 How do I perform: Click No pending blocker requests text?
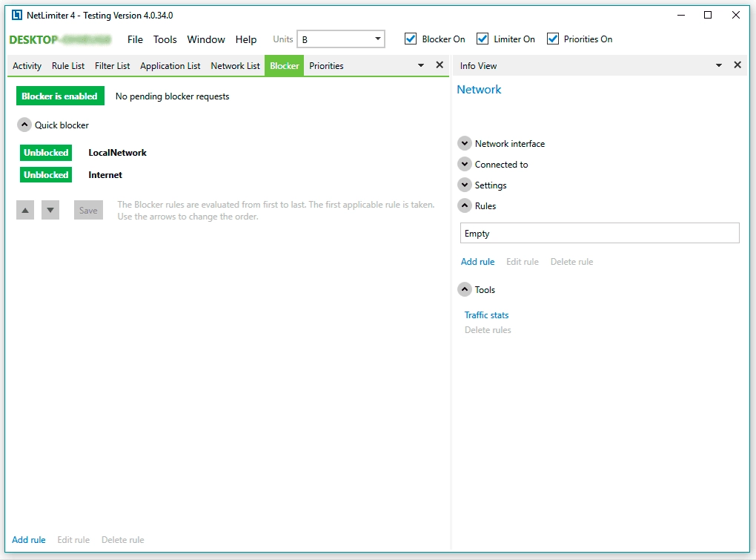pos(172,96)
